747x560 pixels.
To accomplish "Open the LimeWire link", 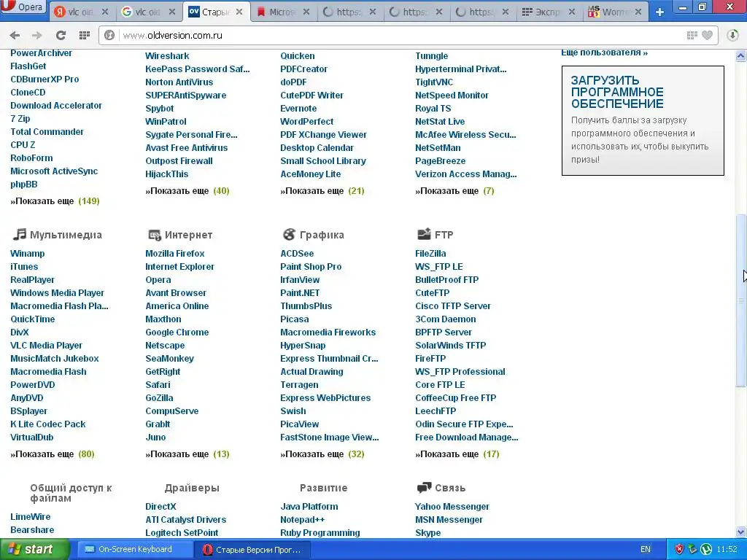I will point(31,517).
